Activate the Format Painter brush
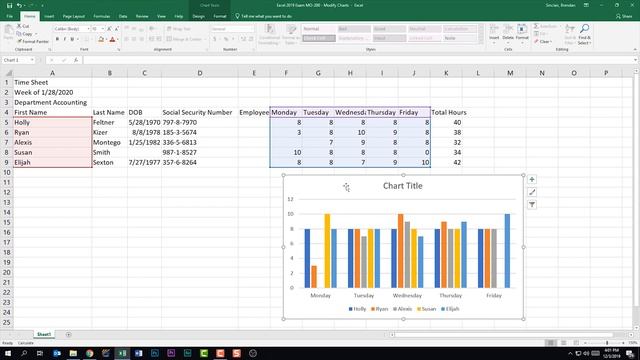Viewport: 640px width, 360px height. [33, 42]
